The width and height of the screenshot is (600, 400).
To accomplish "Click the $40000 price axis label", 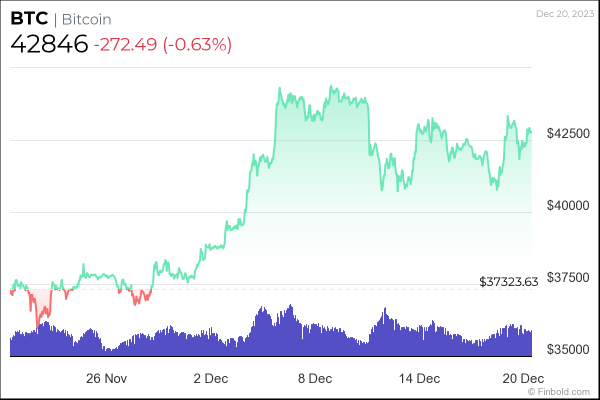I will 565,205.
